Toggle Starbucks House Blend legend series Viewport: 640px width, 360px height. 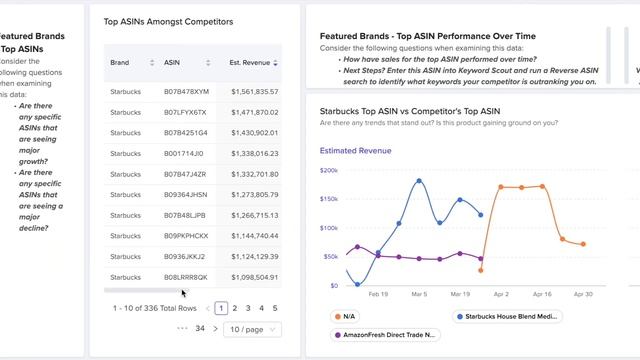tap(507, 316)
